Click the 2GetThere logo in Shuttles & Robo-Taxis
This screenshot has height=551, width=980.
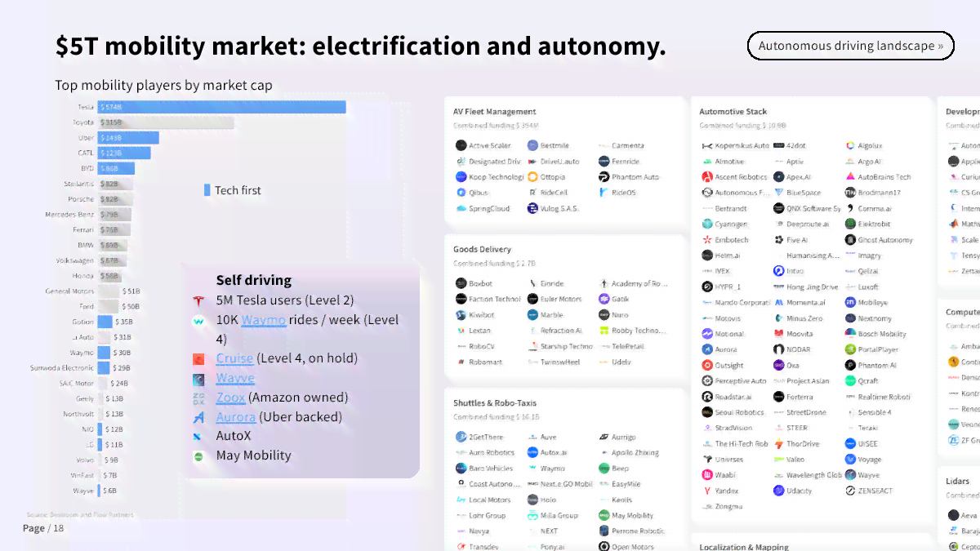[x=461, y=438]
